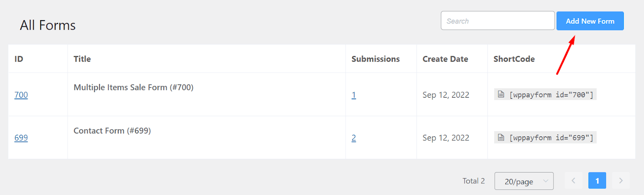
Task: Click the Create Date column header
Action: click(445, 59)
